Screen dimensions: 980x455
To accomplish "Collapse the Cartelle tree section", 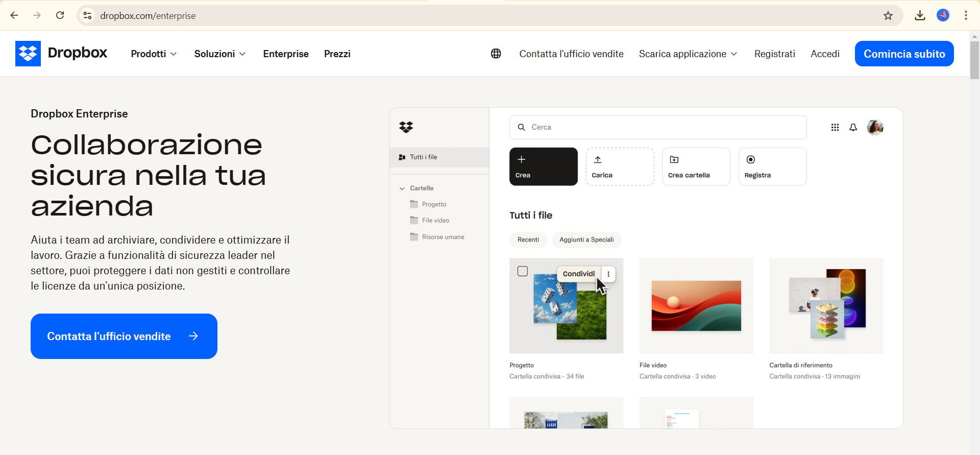I will pyautogui.click(x=402, y=188).
